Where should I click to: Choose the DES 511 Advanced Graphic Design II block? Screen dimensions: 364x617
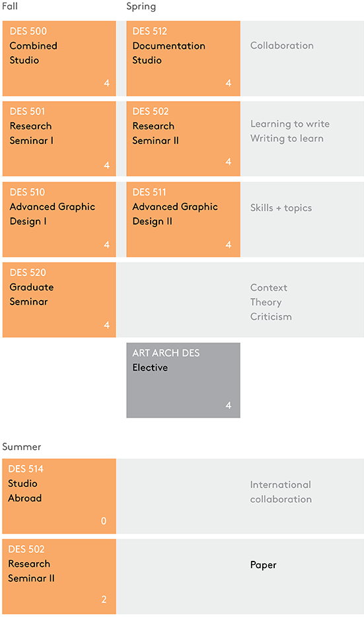(x=183, y=219)
